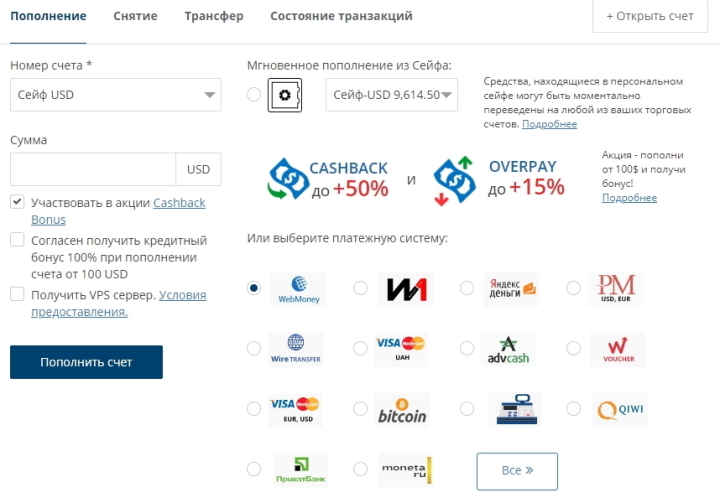The height and width of the screenshot is (503, 720).
Task: Open the account number dropdown "Сейф USD"
Action: click(115, 95)
